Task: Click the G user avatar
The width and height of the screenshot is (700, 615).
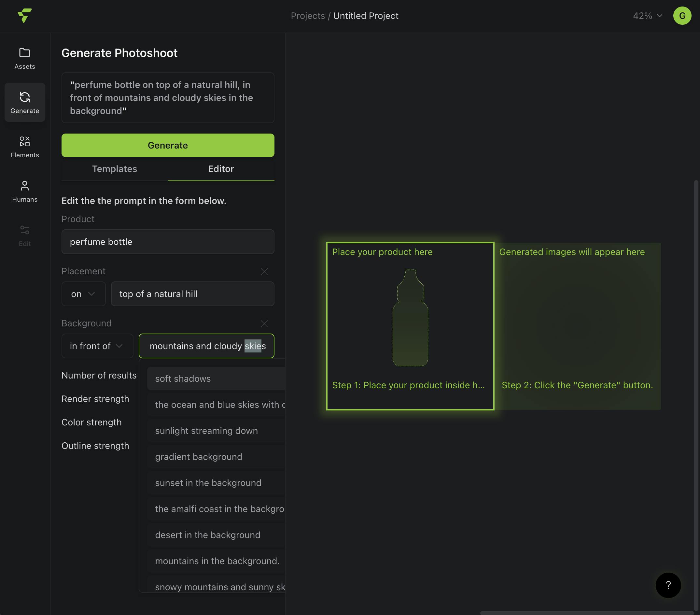Action: [682, 16]
